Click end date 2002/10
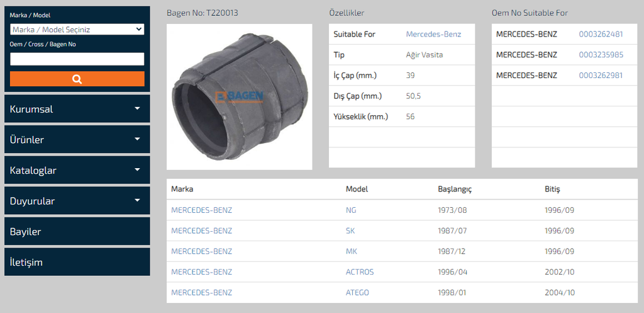 560,272
